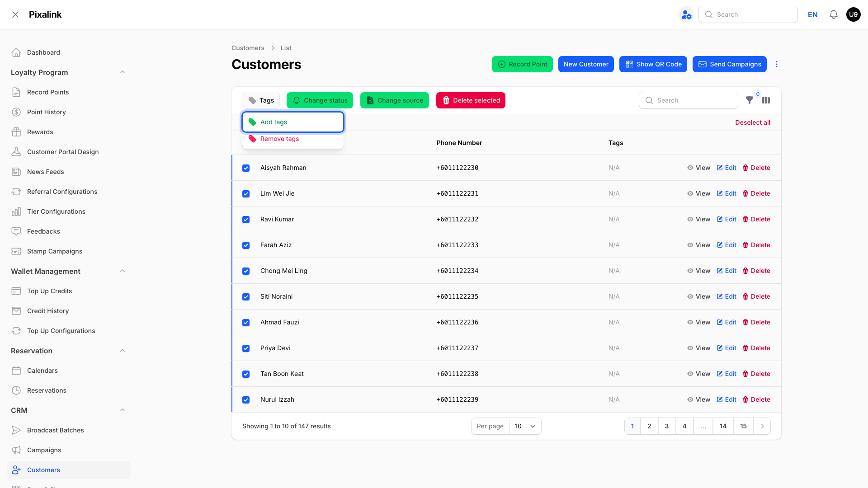The width and height of the screenshot is (868, 488).
Task: Uncheck Lim Wei Jie's row checkbox
Action: [x=246, y=194]
